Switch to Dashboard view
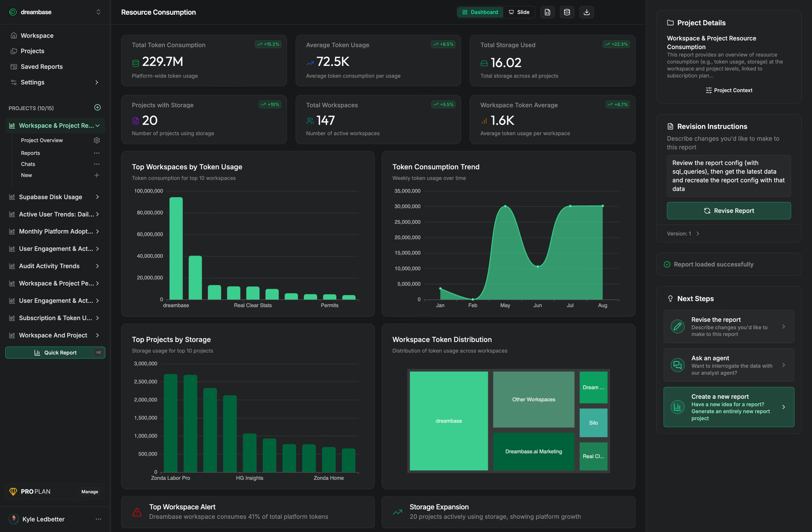Screen dimensions: 812x532 [x=480, y=12]
